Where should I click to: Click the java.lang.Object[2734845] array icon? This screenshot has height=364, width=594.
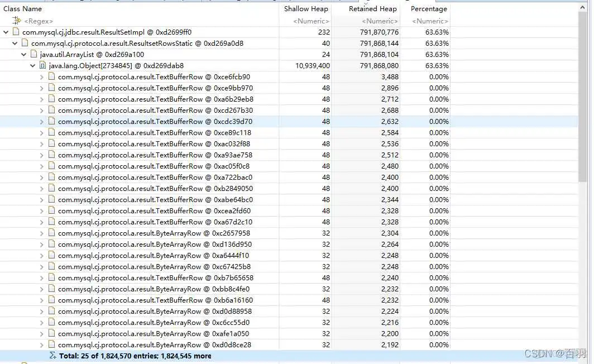tap(42, 65)
